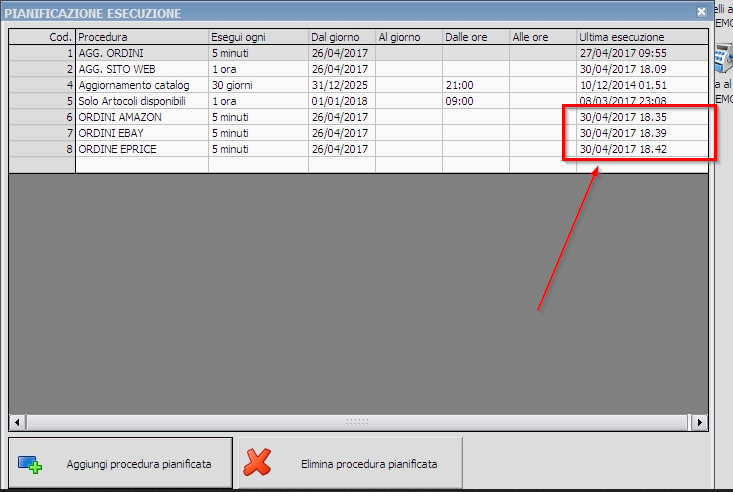The image size is (733, 492).
Task: Click row header with code 5
Action: pos(42,101)
